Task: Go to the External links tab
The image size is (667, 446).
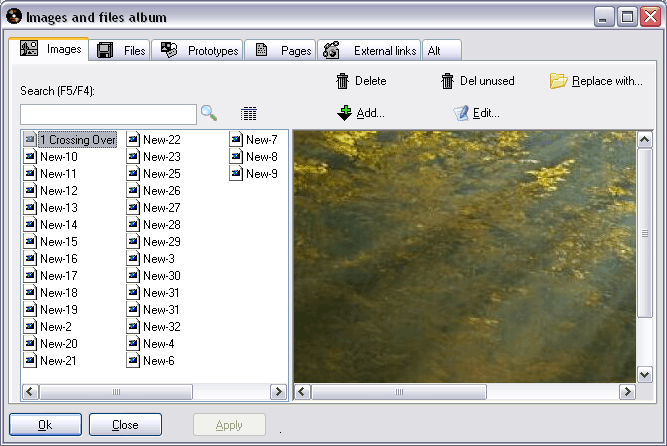Action: 370,50
